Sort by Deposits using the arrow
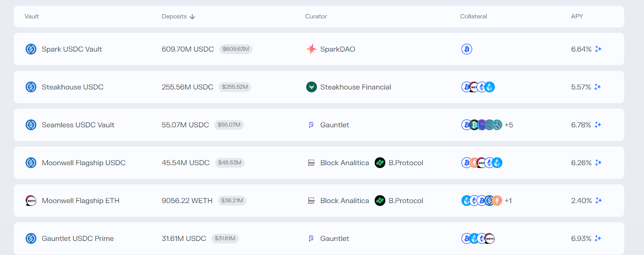This screenshot has height=255, width=644. point(192,17)
